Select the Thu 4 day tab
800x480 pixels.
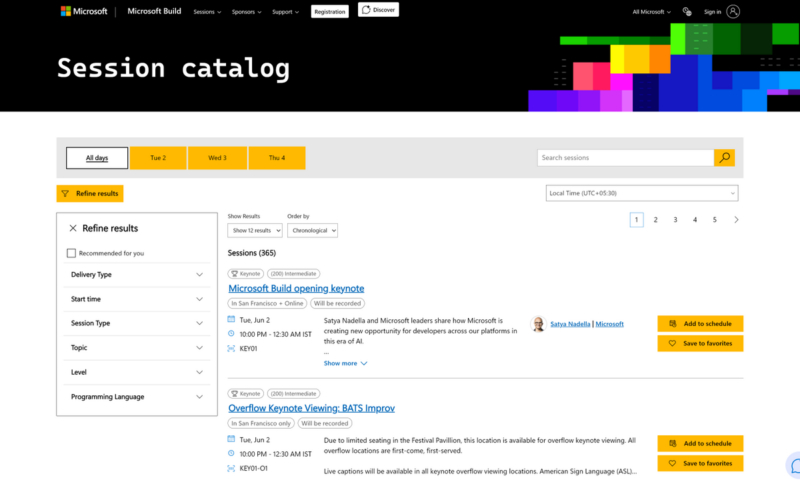coord(277,158)
